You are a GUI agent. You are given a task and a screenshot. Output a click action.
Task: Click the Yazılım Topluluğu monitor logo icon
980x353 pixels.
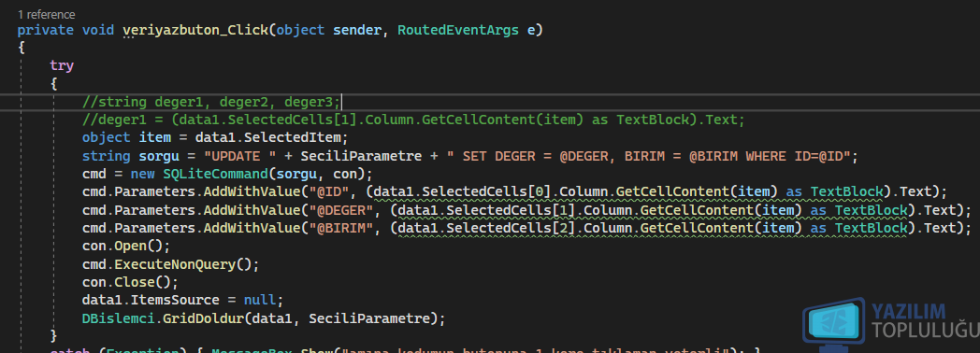point(834,325)
